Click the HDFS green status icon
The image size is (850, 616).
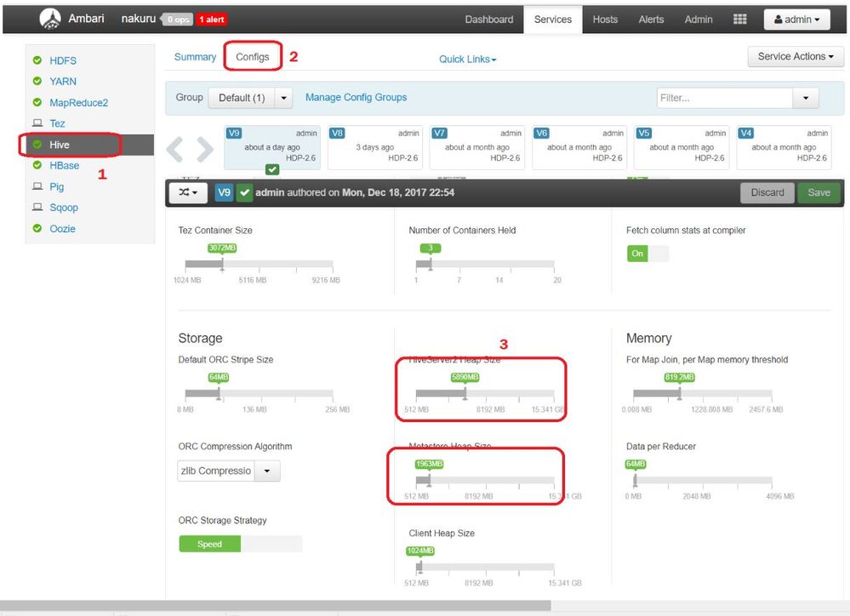37,60
